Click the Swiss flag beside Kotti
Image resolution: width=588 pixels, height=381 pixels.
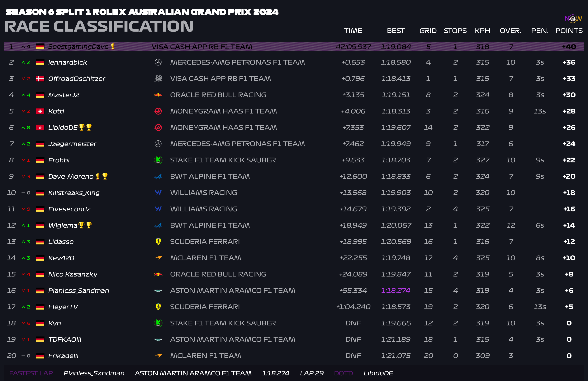coord(40,111)
